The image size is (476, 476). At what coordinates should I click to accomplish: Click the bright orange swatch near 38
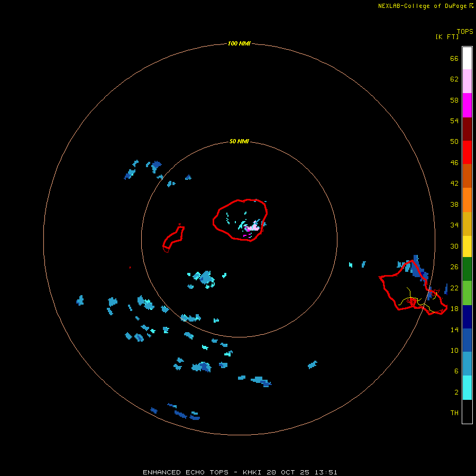pos(467,200)
